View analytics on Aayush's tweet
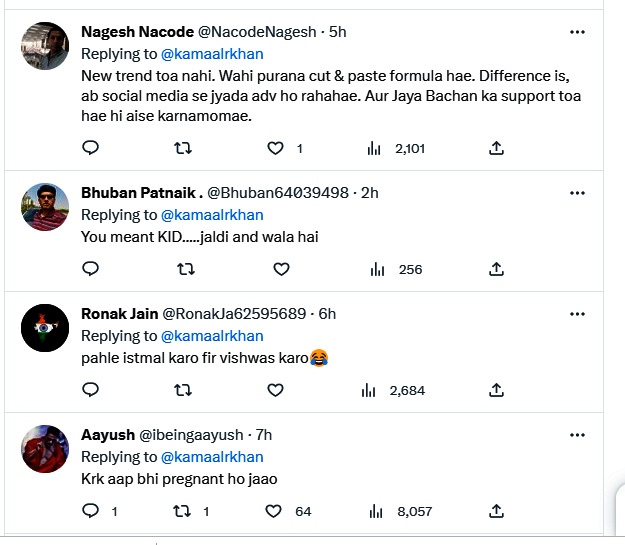The width and height of the screenshot is (625, 545). tap(378, 511)
